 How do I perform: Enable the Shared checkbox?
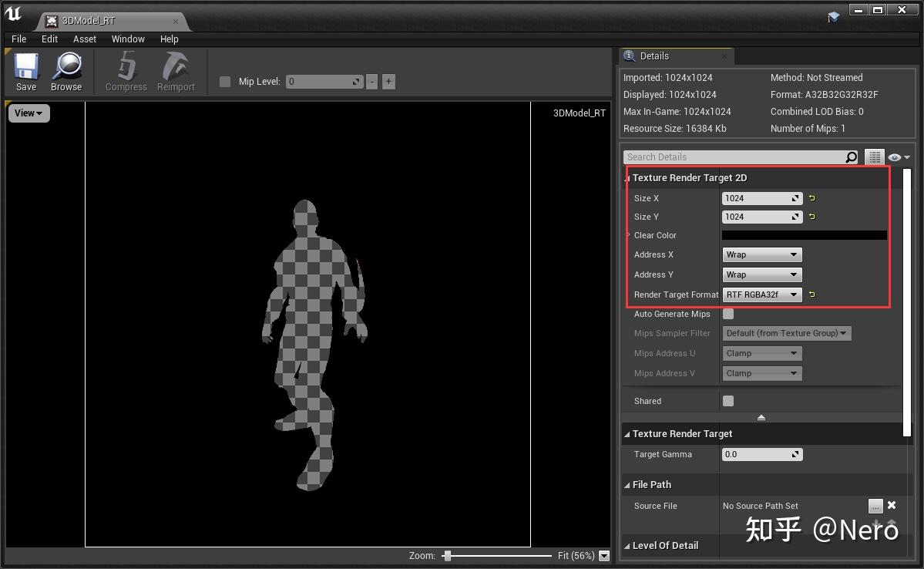728,401
